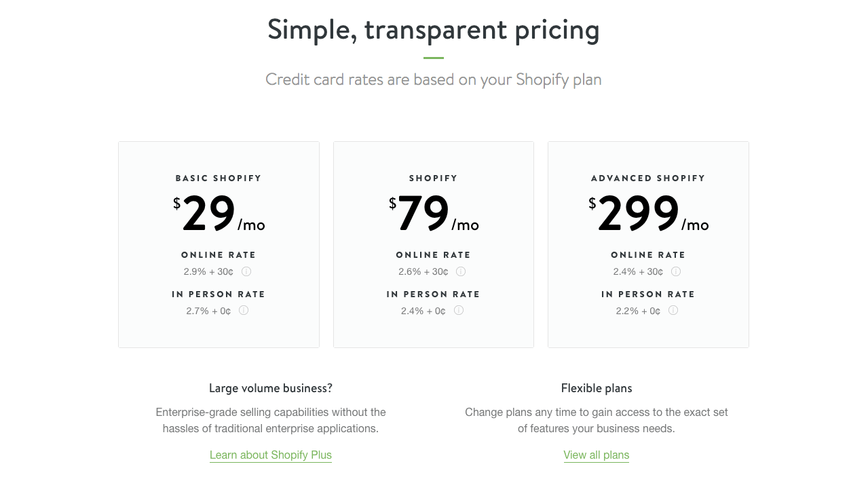Open info icon beside Basic Shopify online rate
This screenshot has width=868, height=477.
(246, 271)
